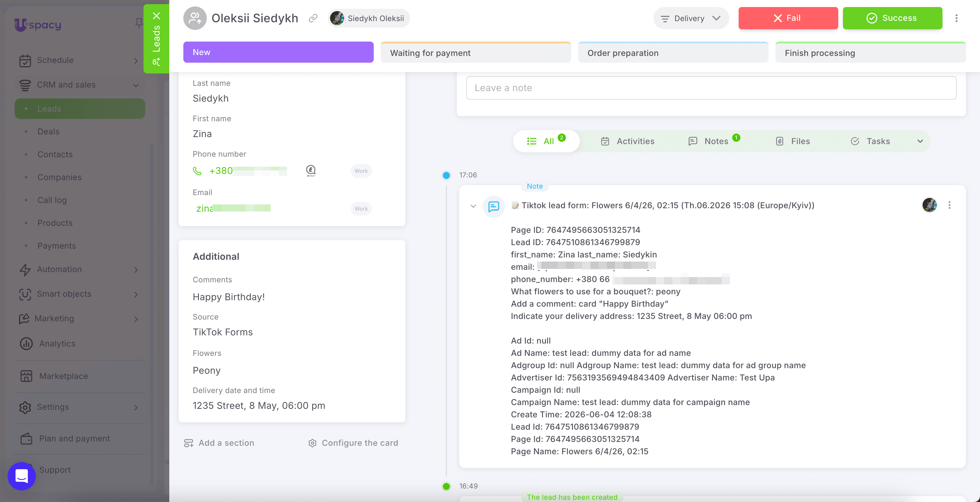This screenshot has width=980, height=502.
Task: Click Configure the card
Action: point(353,443)
